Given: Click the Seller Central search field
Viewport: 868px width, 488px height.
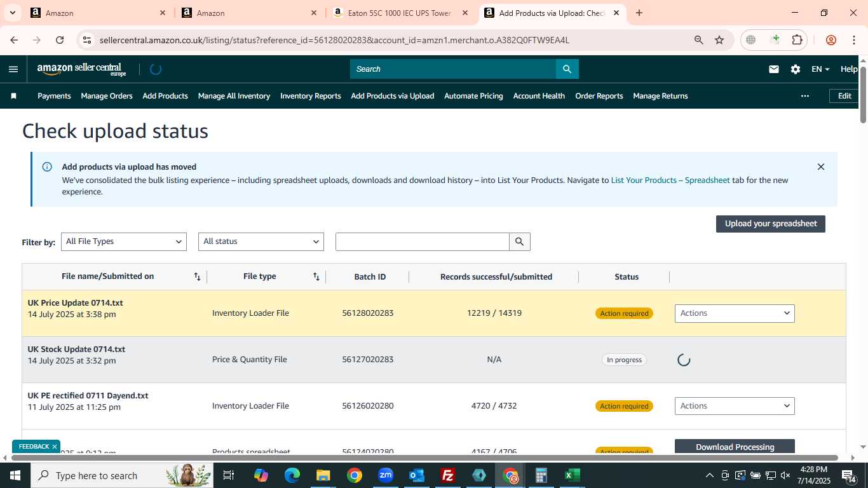Looking at the screenshot, I should pos(453,69).
